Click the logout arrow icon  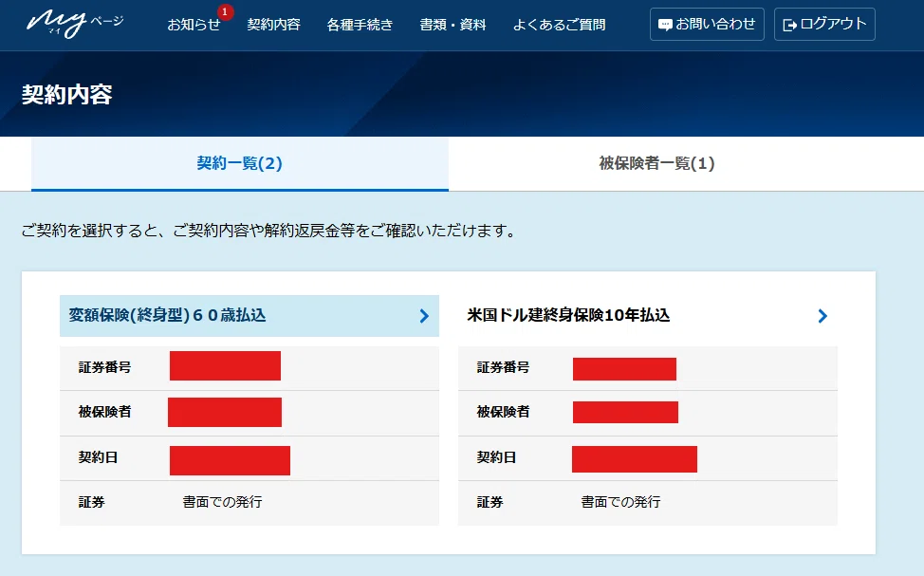coord(789,25)
